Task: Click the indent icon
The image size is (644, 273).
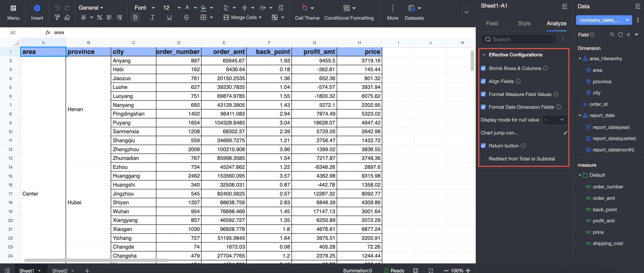Action: point(281,8)
